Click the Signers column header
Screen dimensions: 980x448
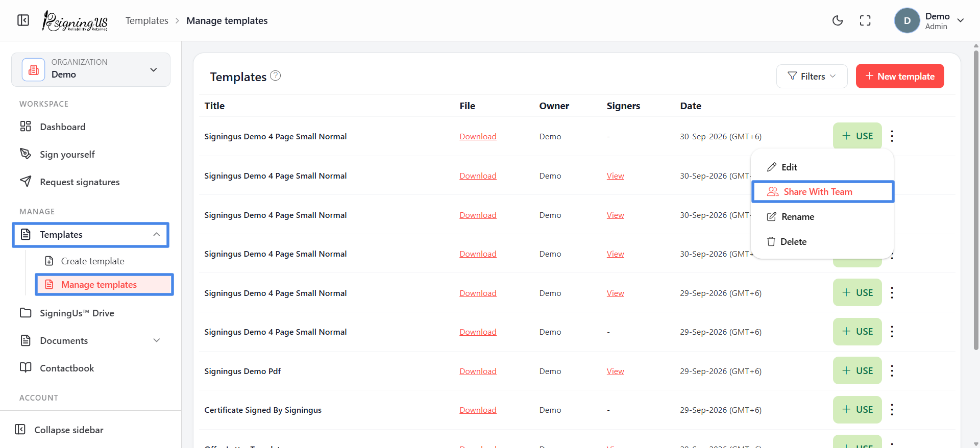tap(623, 106)
